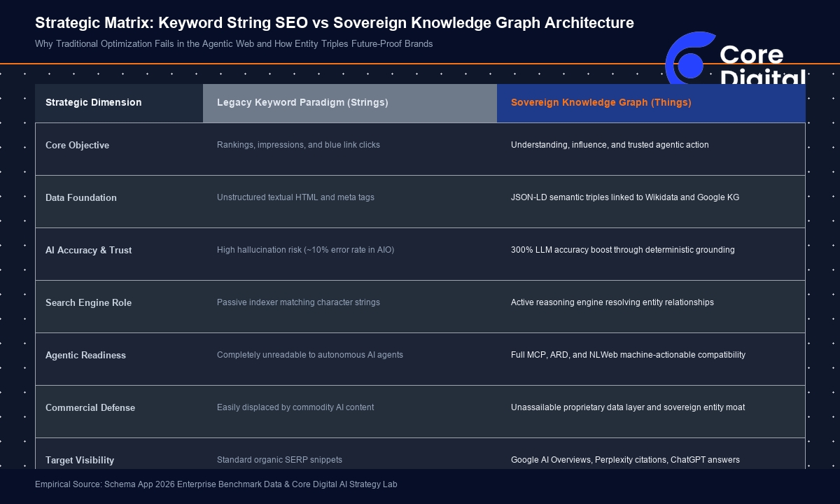Viewport: 840px width, 504px height.
Task: Select the 'Google AI Overviews, Perplexity citations' cell
Action: [625, 460]
